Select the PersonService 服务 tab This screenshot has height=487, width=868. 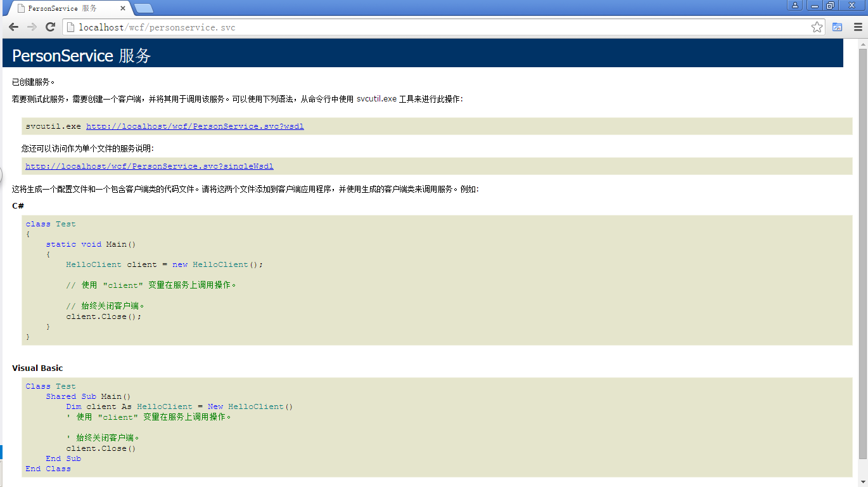pos(63,8)
